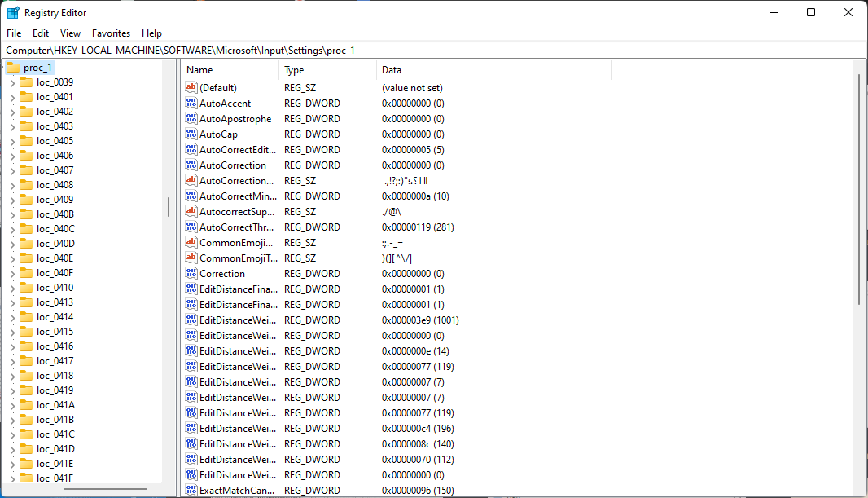Image resolution: width=868 pixels, height=498 pixels.
Task: Sort values by the Name column header
Action: [230, 70]
